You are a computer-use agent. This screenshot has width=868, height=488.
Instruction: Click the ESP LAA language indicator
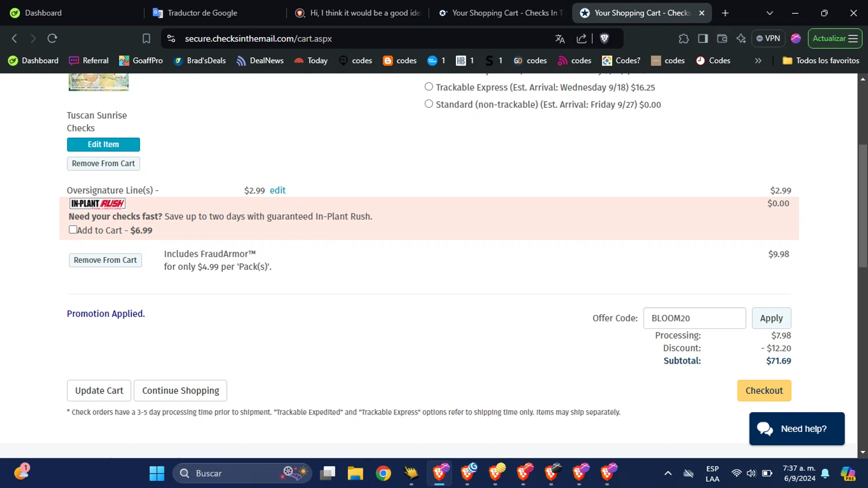(x=712, y=474)
